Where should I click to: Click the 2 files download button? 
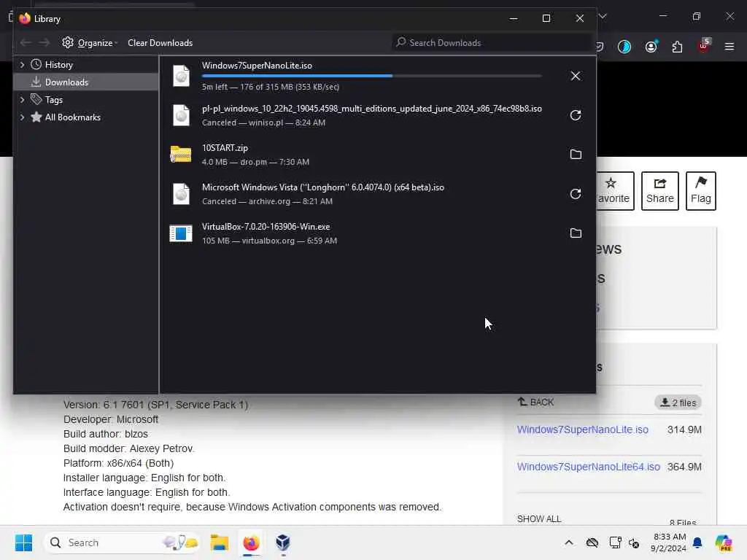pos(678,402)
